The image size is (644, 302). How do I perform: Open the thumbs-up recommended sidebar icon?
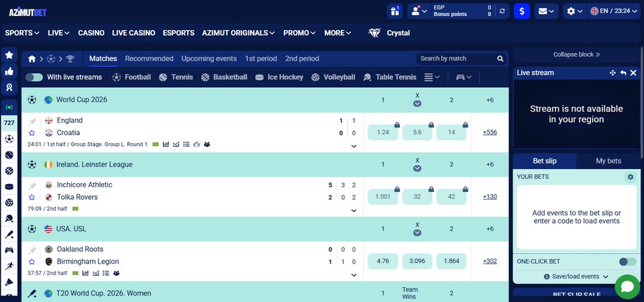[x=9, y=71]
